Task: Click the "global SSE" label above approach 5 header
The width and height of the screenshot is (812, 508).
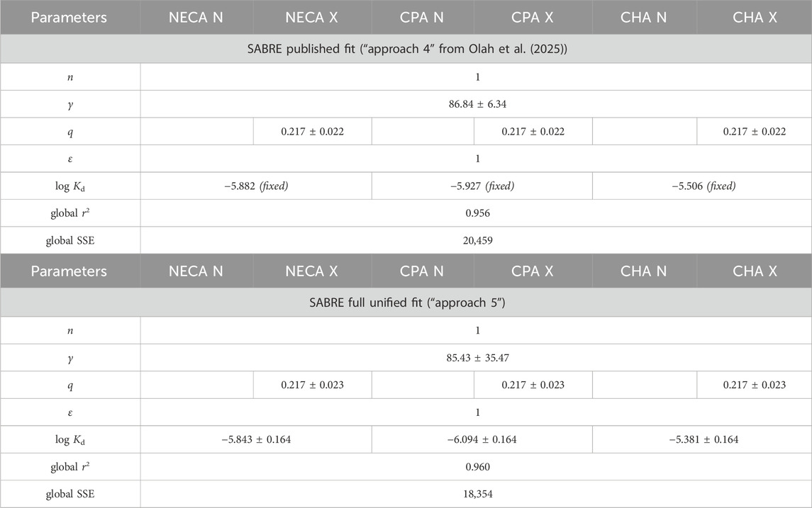Action: point(69,241)
